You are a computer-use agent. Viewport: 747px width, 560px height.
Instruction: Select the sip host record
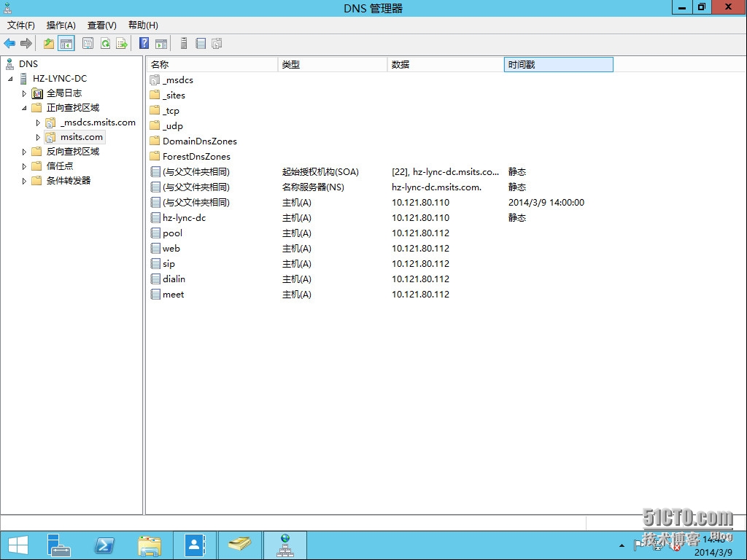169,264
